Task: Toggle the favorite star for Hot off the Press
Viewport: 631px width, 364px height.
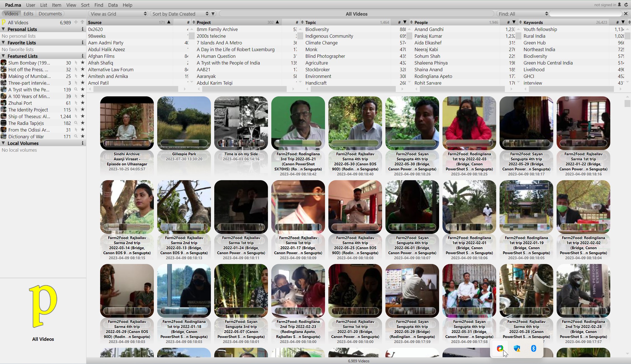Action: tap(83, 69)
